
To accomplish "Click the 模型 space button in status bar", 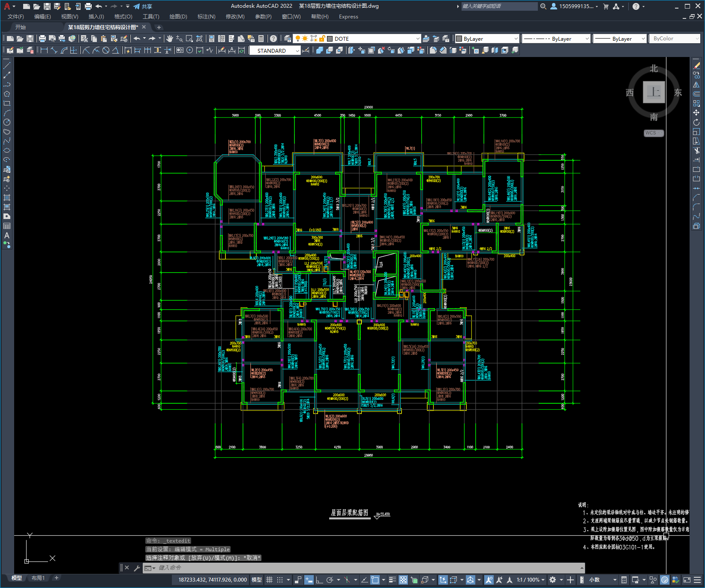I will tap(257, 580).
